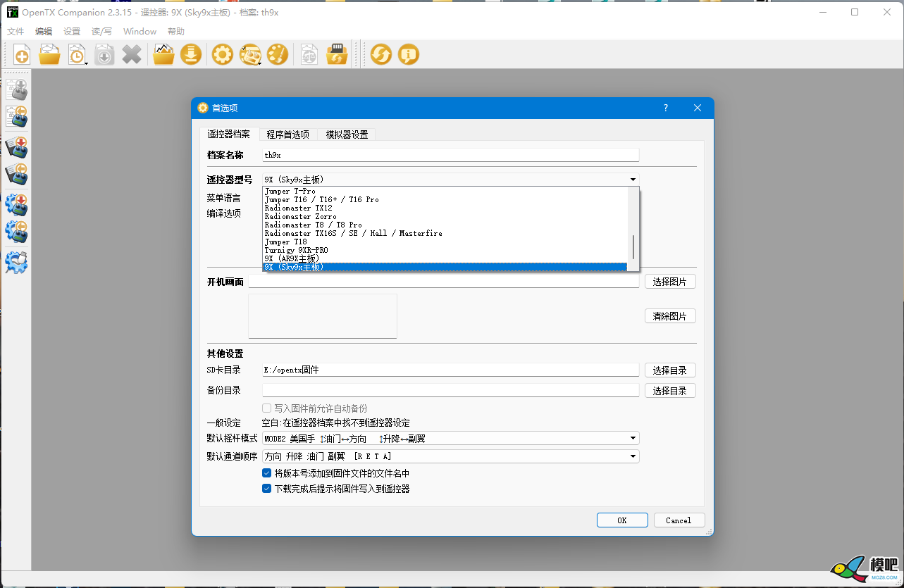Viewport: 904px width, 588px height.
Task: Click read models from radio sidebar icon
Action: pyautogui.click(x=16, y=117)
